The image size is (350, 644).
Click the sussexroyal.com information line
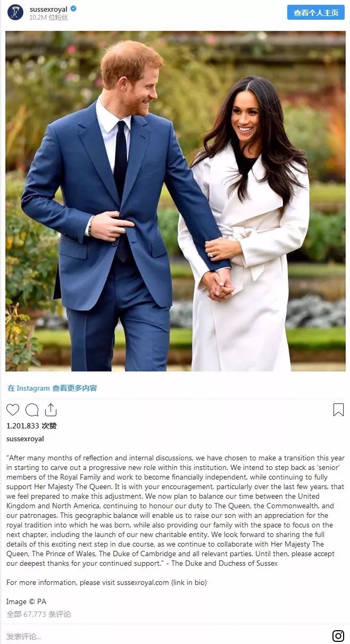pyautogui.click(x=106, y=582)
